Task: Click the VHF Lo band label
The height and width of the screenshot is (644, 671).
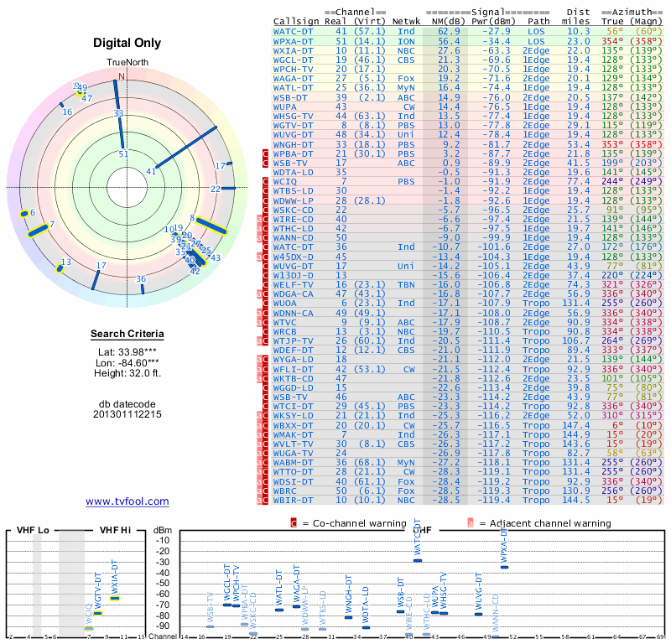Action: pos(33,530)
